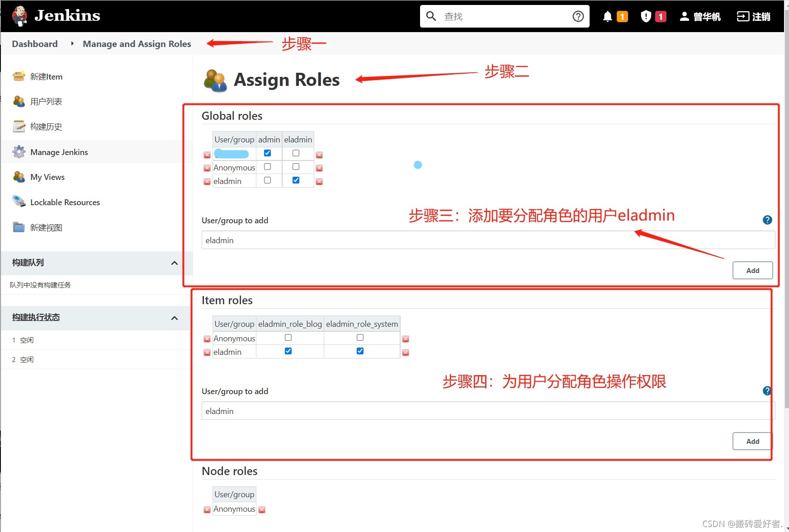Image resolution: width=789 pixels, height=532 pixels.
Task: Check admin global role for eladmin user
Action: tap(267, 180)
